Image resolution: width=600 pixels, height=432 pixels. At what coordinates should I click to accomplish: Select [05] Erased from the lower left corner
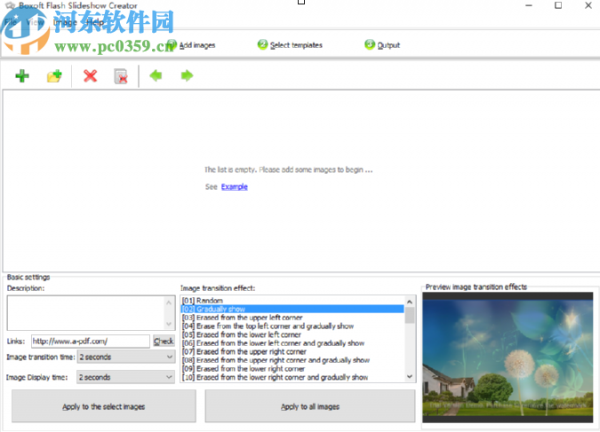tap(292, 334)
